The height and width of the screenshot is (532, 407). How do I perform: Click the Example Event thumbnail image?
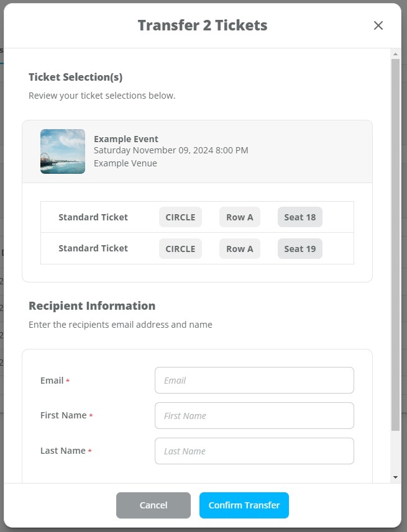(x=63, y=151)
